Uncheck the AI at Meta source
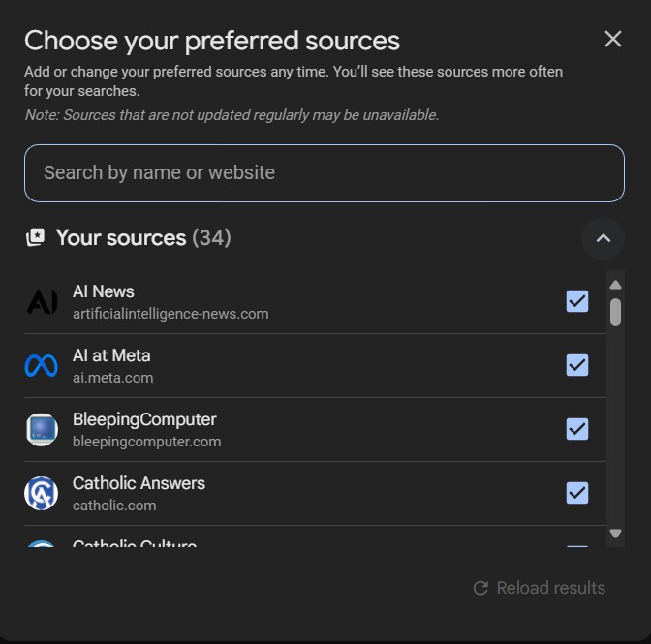Screen dimensions: 651x644 point(577,365)
